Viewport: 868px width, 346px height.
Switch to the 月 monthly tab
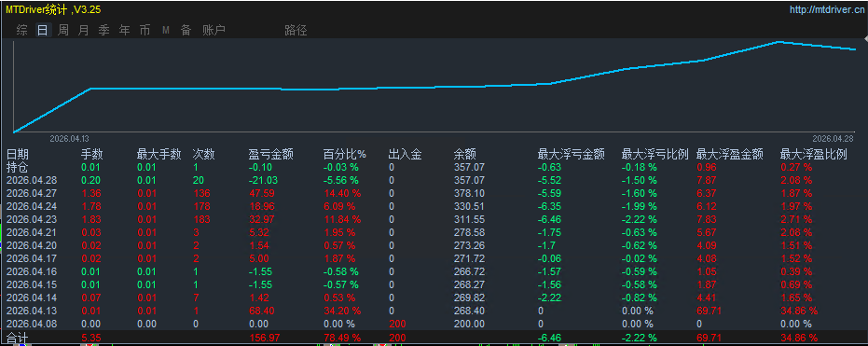point(84,31)
